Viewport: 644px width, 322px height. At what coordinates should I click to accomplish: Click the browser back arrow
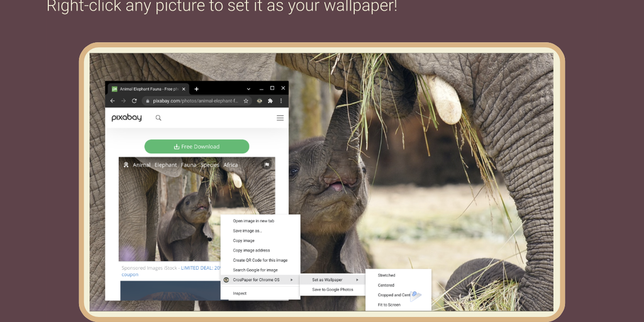click(x=113, y=101)
